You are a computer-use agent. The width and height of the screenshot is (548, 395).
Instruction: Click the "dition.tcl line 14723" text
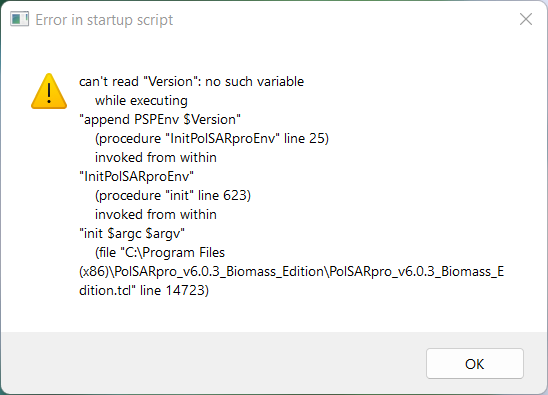point(144,290)
